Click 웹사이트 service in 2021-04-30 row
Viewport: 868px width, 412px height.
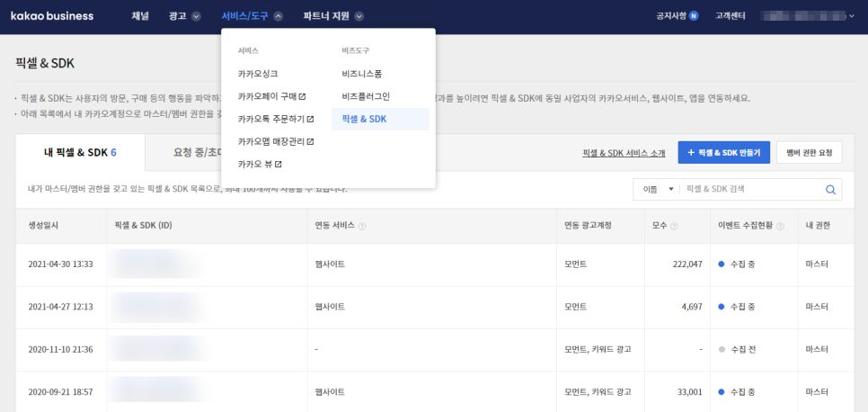pyautogui.click(x=330, y=264)
